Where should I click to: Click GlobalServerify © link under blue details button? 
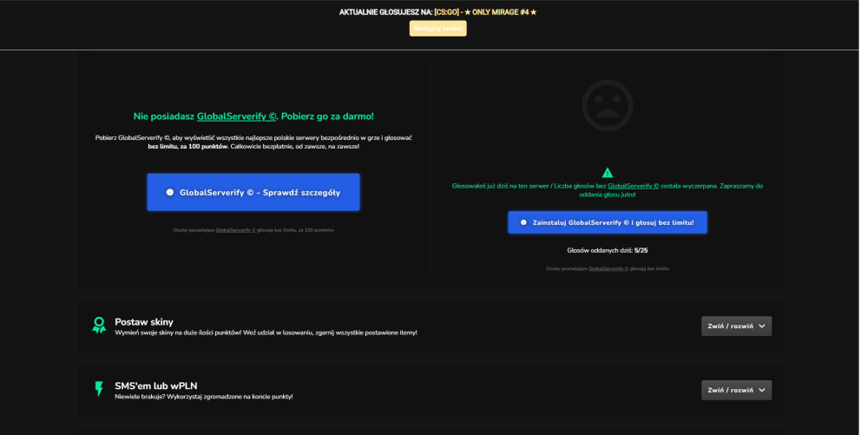coord(236,230)
